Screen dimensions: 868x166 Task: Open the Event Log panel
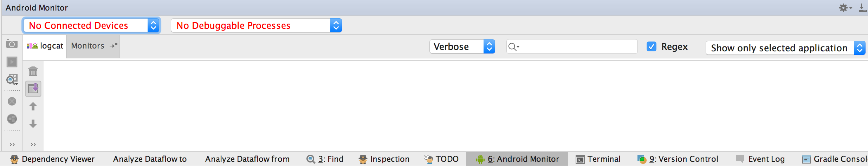click(760, 159)
